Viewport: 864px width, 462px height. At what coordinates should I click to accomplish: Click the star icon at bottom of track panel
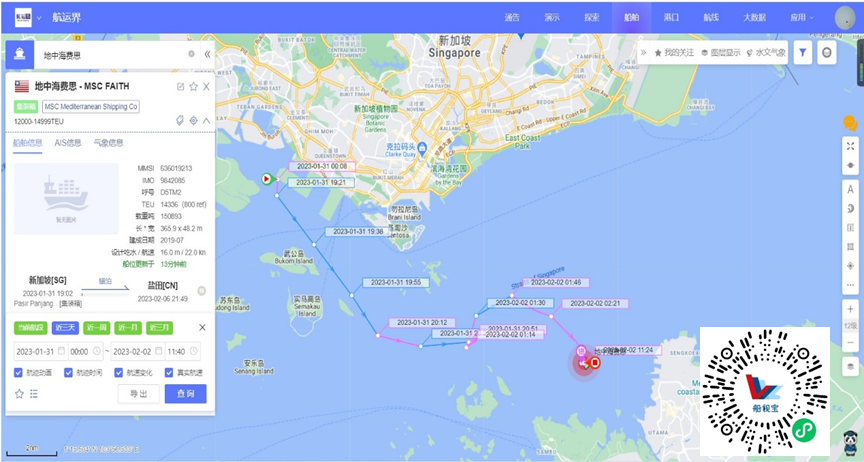[19, 394]
